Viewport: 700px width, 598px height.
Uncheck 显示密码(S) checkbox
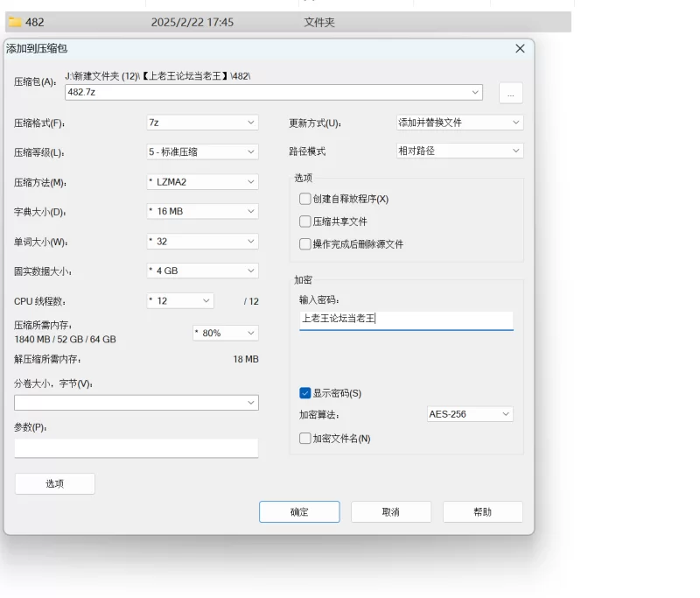304,393
